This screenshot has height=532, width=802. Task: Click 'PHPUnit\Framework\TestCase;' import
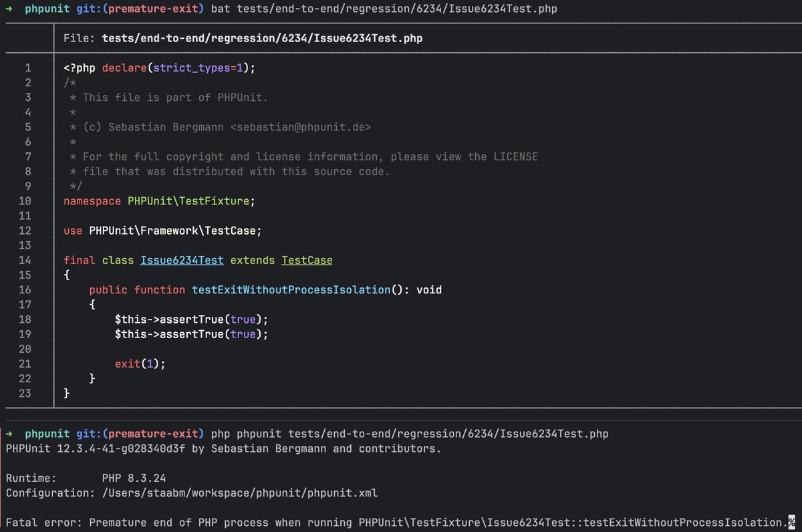pos(175,231)
